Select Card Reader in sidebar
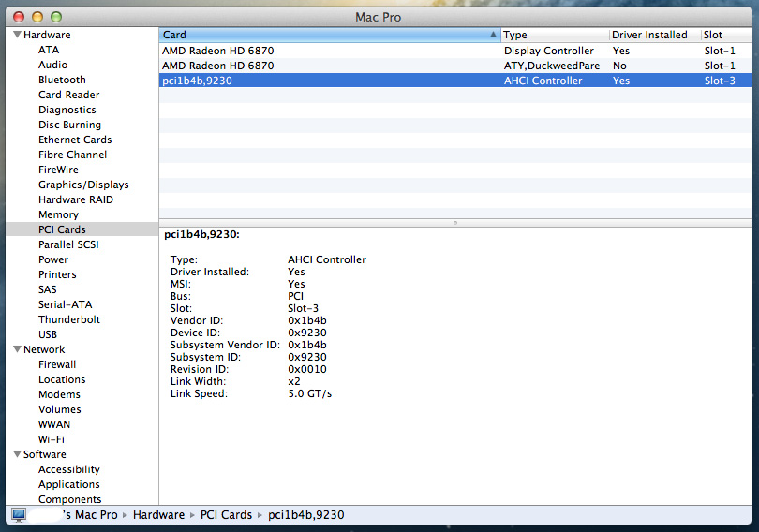The image size is (759, 532). [68, 95]
